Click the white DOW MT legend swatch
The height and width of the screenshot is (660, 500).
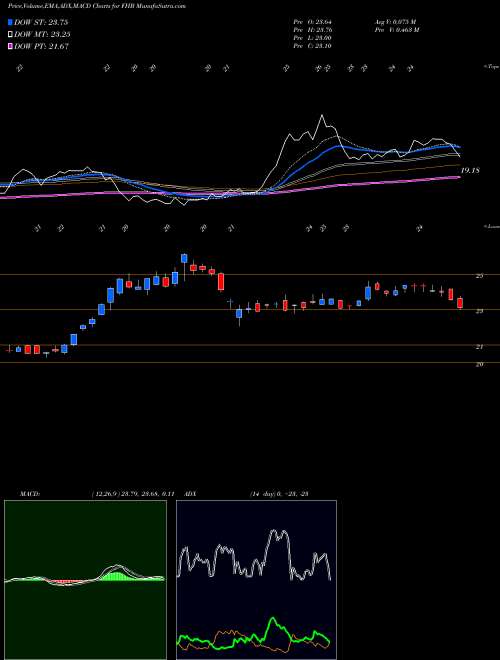pyautogui.click(x=11, y=35)
